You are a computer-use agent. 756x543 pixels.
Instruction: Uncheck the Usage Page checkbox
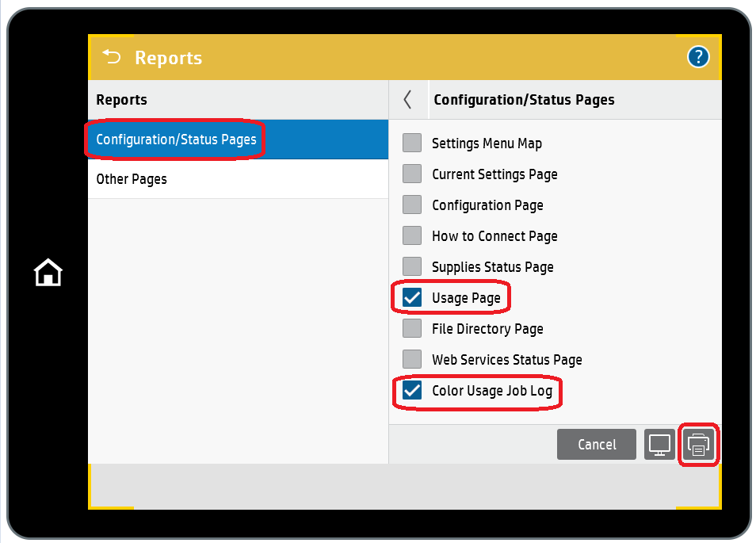coord(412,297)
